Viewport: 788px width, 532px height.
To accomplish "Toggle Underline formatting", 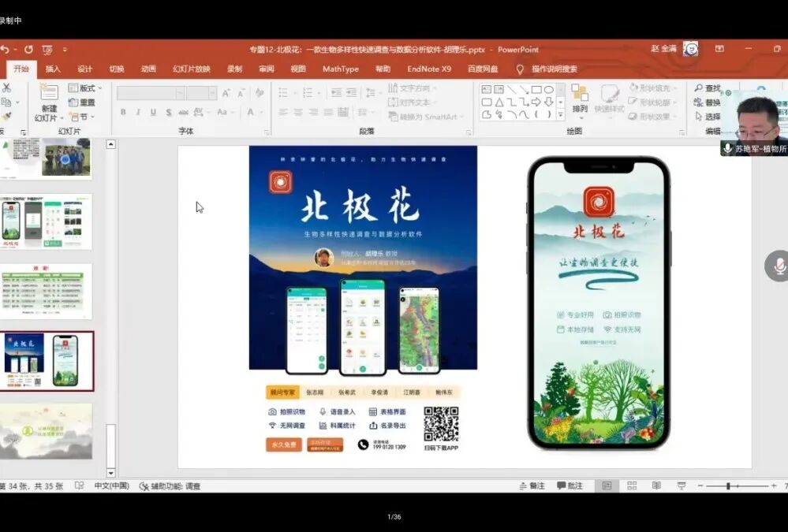I will (x=153, y=112).
